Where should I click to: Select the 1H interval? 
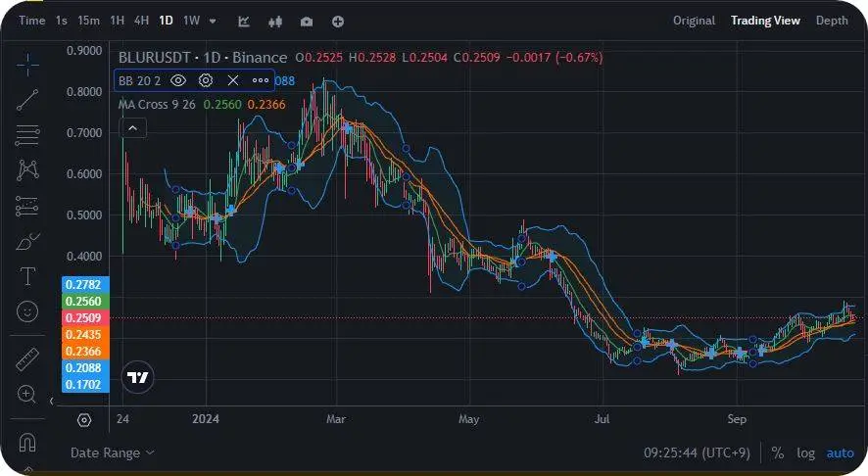point(118,21)
